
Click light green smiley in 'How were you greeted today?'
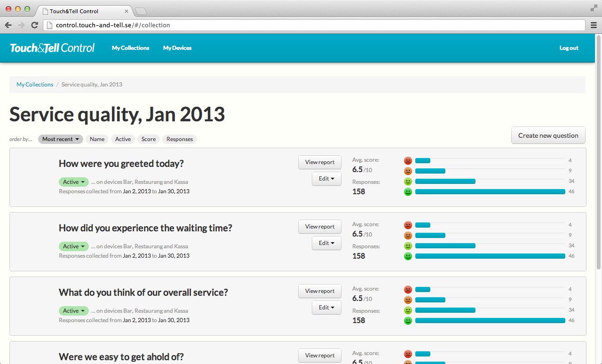(x=408, y=181)
